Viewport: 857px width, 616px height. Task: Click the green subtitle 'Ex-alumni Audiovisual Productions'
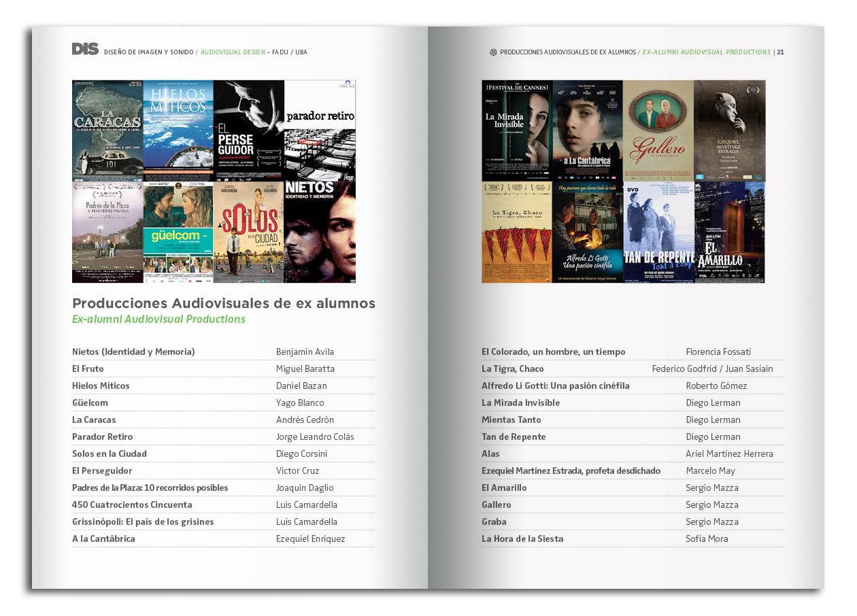(158, 320)
